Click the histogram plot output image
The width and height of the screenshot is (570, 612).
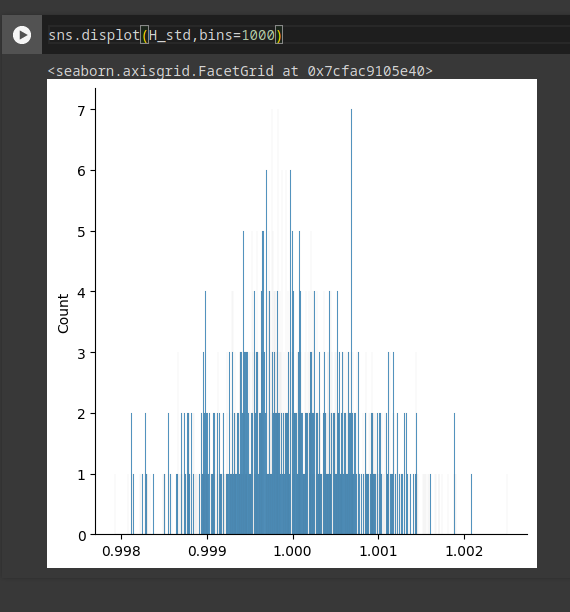(x=292, y=323)
